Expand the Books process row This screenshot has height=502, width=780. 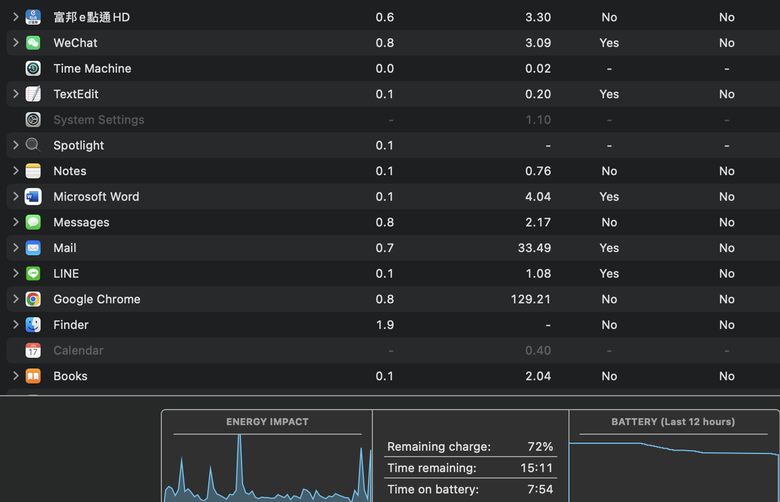coord(15,376)
